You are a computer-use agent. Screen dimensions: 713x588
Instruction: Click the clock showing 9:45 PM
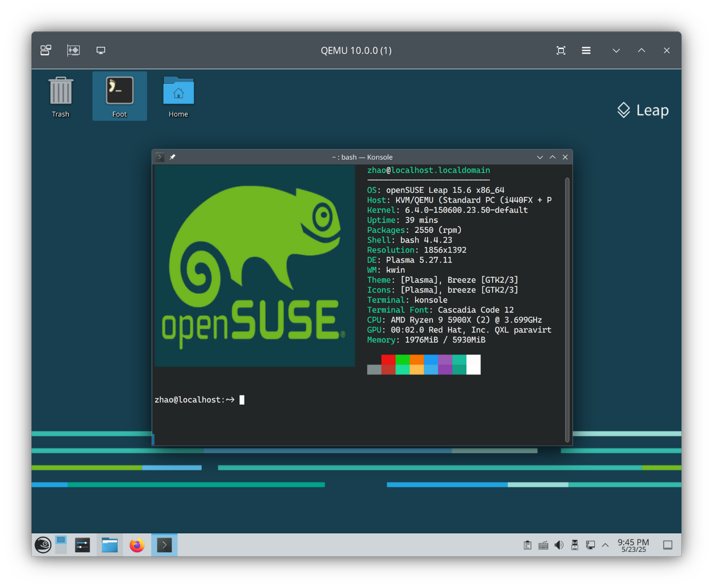tap(633, 544)
